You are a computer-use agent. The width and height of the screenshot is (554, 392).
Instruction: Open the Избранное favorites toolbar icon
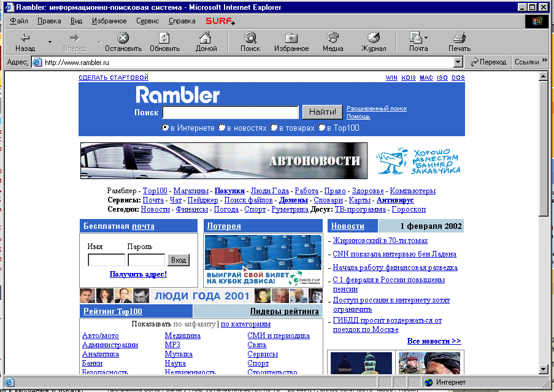291,37
